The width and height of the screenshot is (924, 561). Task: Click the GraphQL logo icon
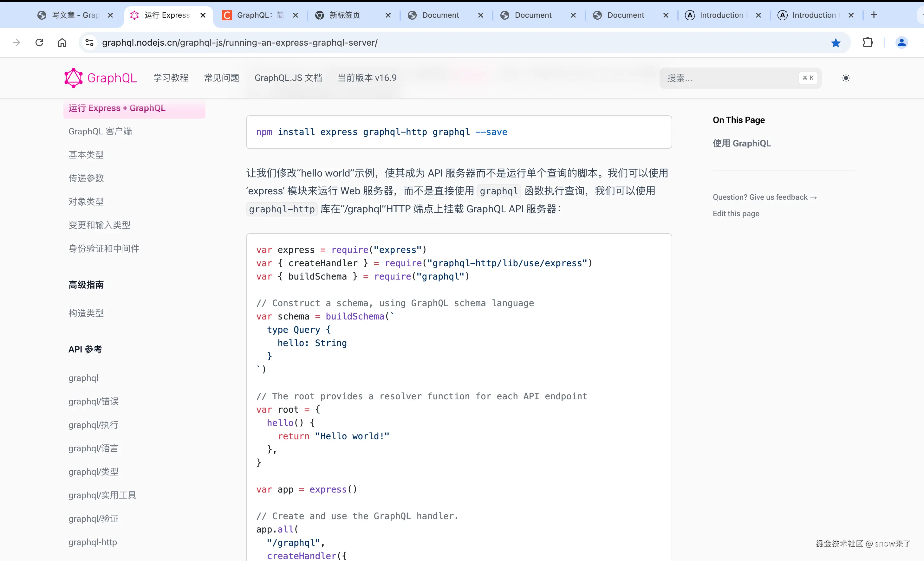(x=74, y=78)
